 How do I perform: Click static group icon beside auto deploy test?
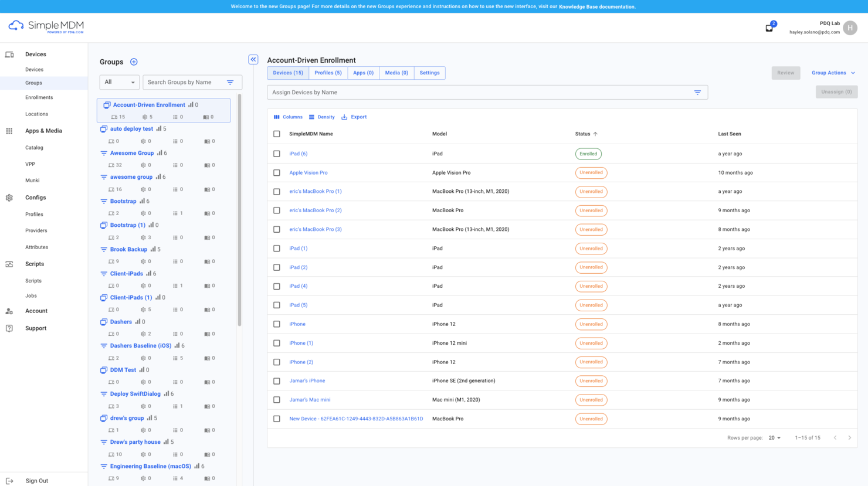pyautogui.click(x=104, y=129)
